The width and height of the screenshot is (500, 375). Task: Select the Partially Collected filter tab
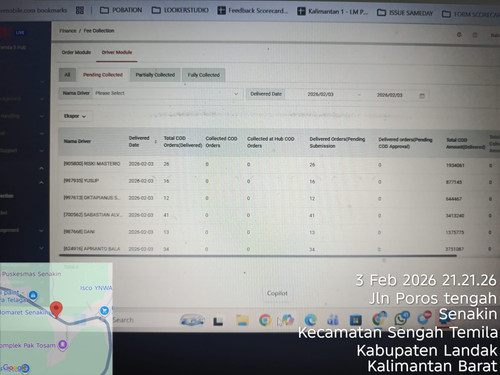[x=155, y=75]
